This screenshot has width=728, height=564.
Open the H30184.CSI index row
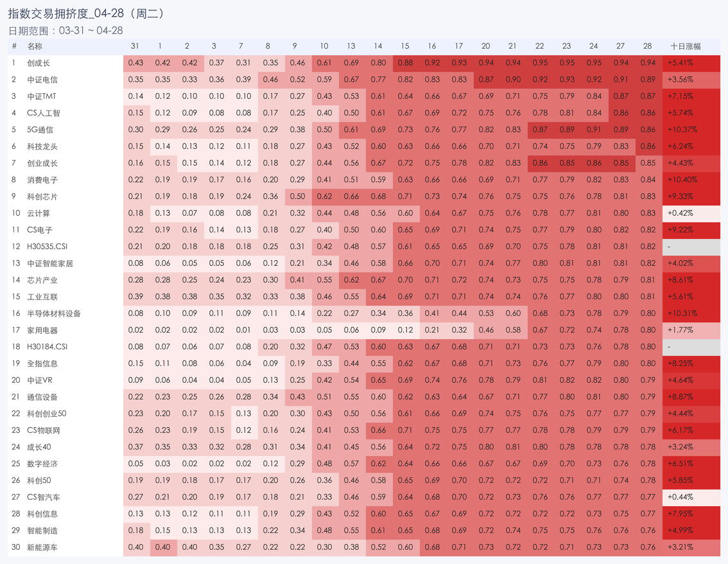[48, 347]
